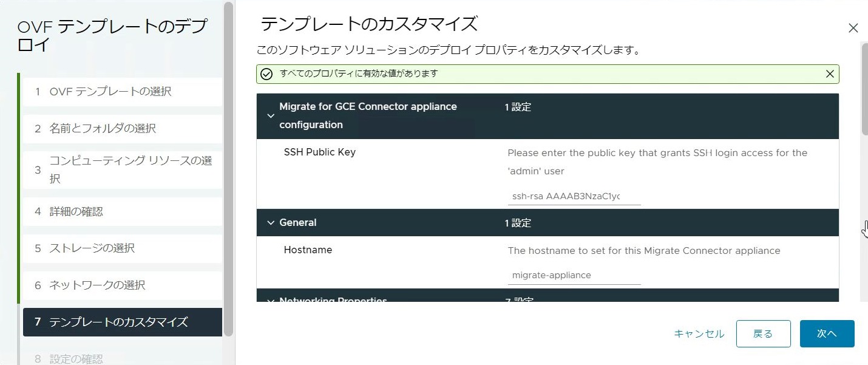Collapse the Networking Properties section
Image resolution: width=868 pixels, height=365 pixels.
tap(271, 299)
